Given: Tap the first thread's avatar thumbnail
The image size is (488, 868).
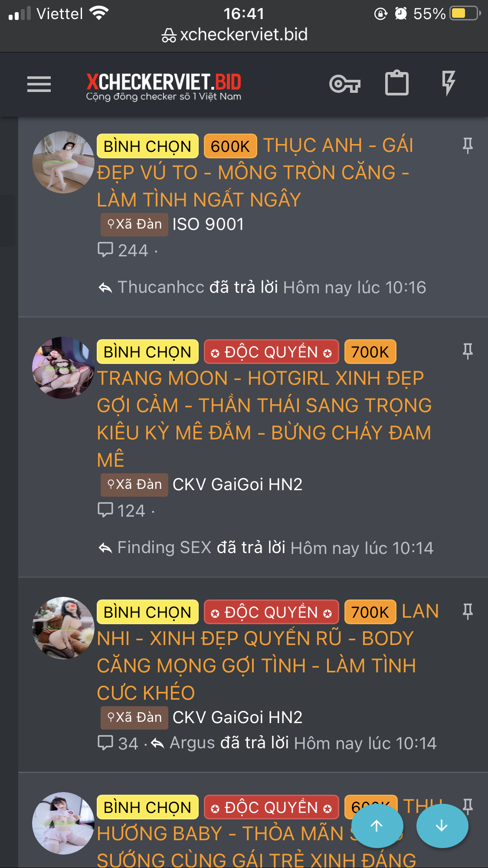Looking at the screenshot, I should [x=63, y=162].
